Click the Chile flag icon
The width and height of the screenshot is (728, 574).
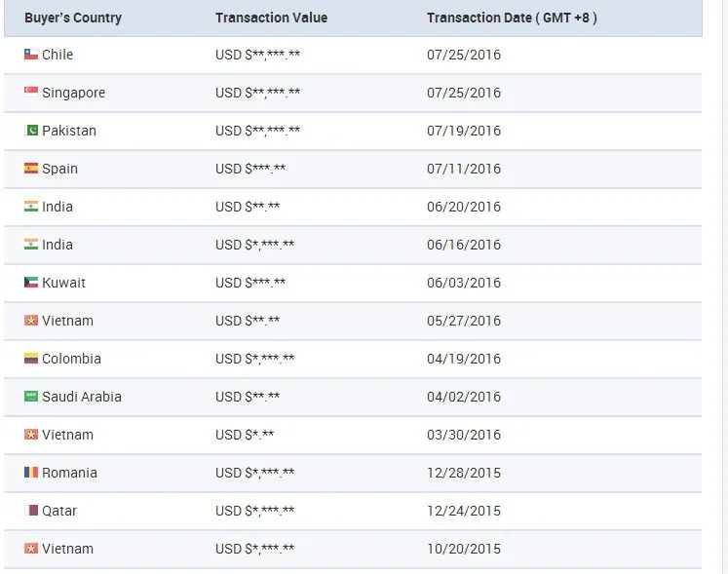coord(31,55)
